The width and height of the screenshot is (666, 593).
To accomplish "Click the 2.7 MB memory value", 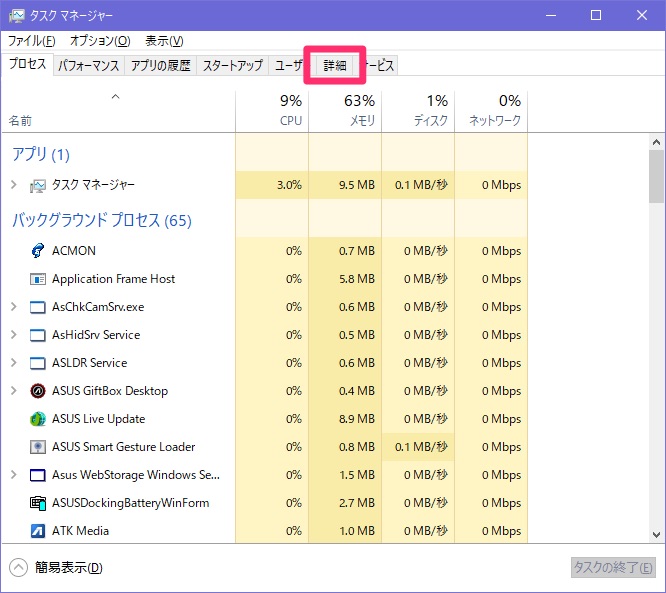I will (357, 503).
